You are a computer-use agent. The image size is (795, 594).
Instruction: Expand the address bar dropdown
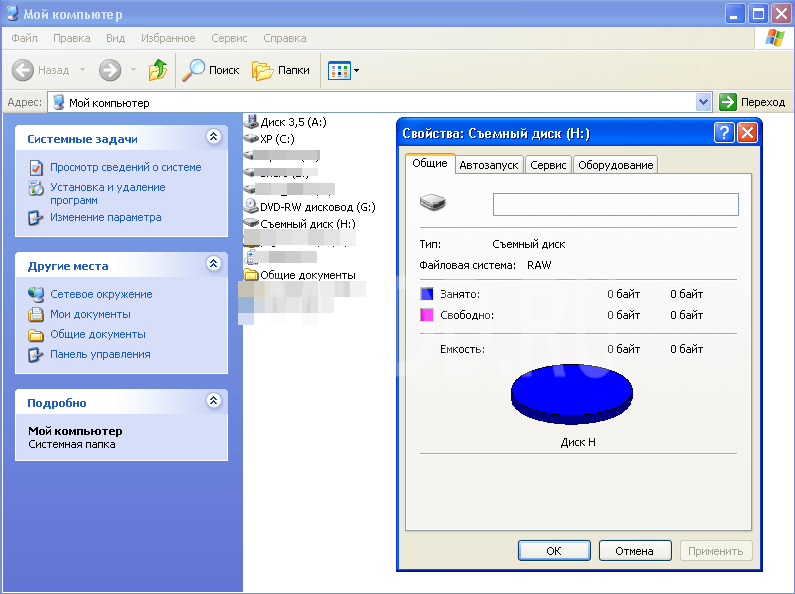tap(703, 102)
